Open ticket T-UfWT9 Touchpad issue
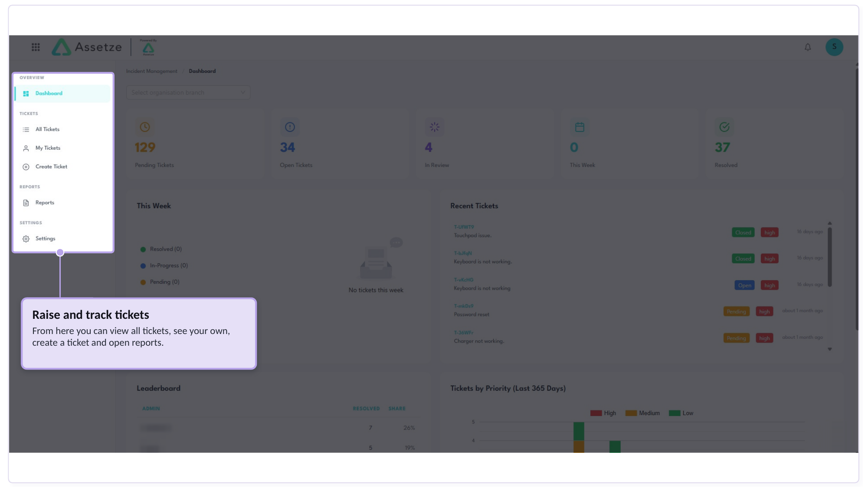Viewport: 868px width, 488px height. 464,227
